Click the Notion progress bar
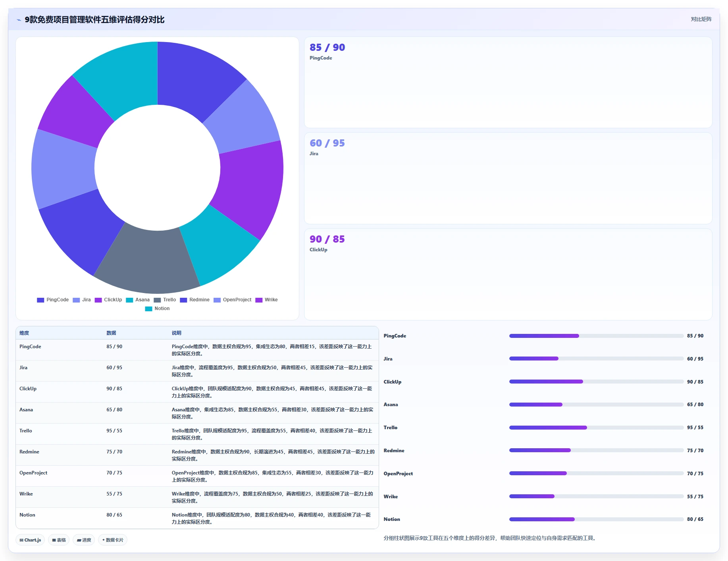 [x=596, y=519]
